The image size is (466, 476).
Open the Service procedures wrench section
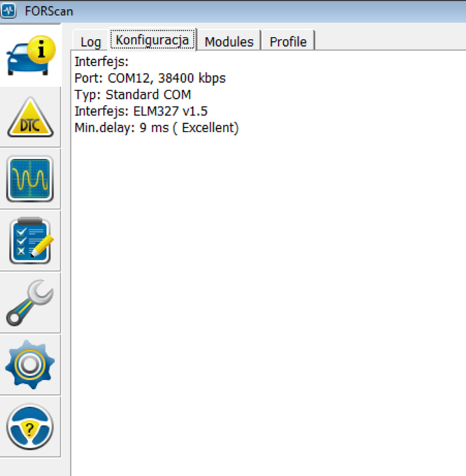31,303
